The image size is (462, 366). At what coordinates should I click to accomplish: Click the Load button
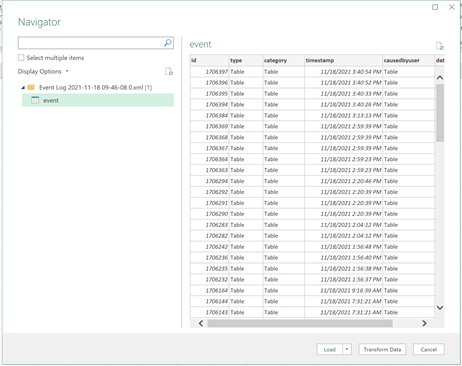point(329,349)
